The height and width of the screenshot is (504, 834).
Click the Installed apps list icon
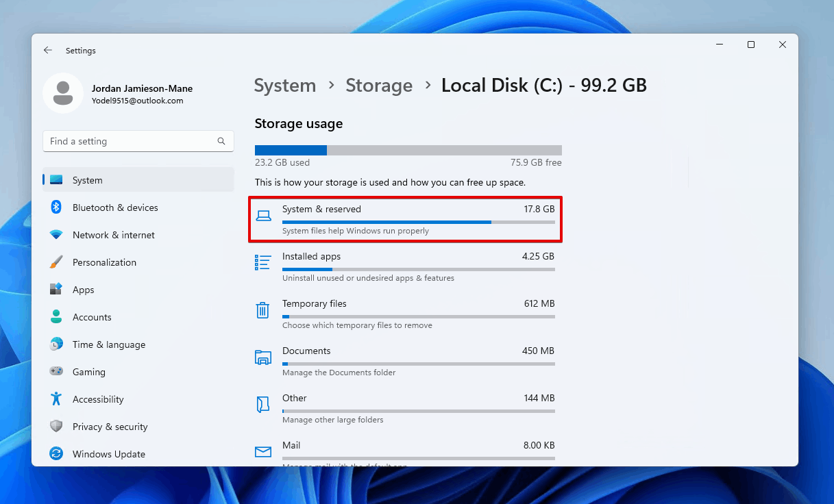(x=262, y=263)
